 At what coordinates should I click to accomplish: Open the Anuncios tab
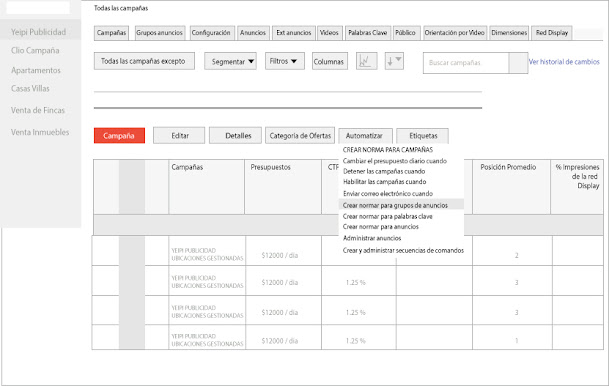[x=253, y=33]
